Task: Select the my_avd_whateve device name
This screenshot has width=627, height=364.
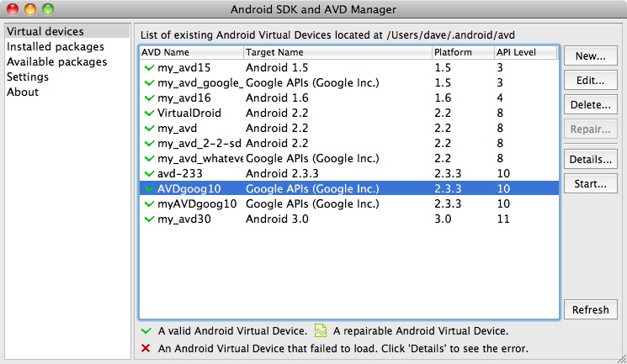Action: [x=200, y=159]
